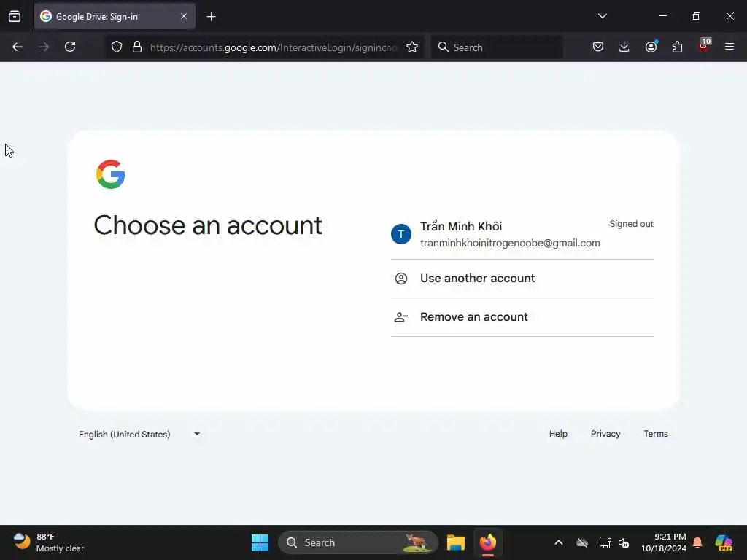Click the 'Choose an account' heading
This screenshot has height=560, width=747.
[208, 225]
